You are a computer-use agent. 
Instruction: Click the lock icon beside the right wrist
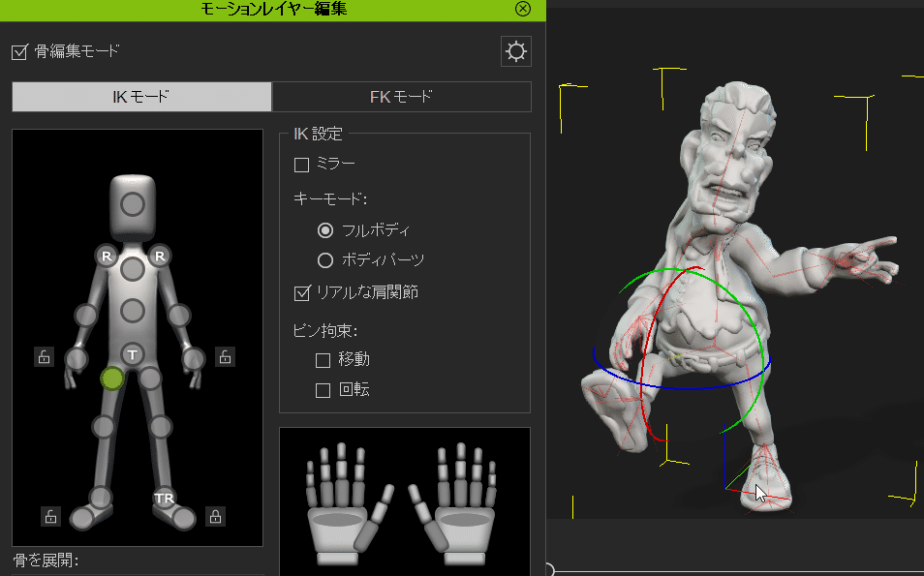click(225, 356)
